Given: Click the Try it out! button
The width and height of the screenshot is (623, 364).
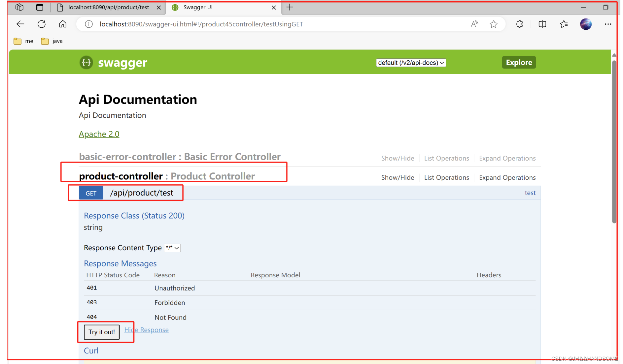Looking at the screenshot, I should pyautogui.click(x=102, y=332).
